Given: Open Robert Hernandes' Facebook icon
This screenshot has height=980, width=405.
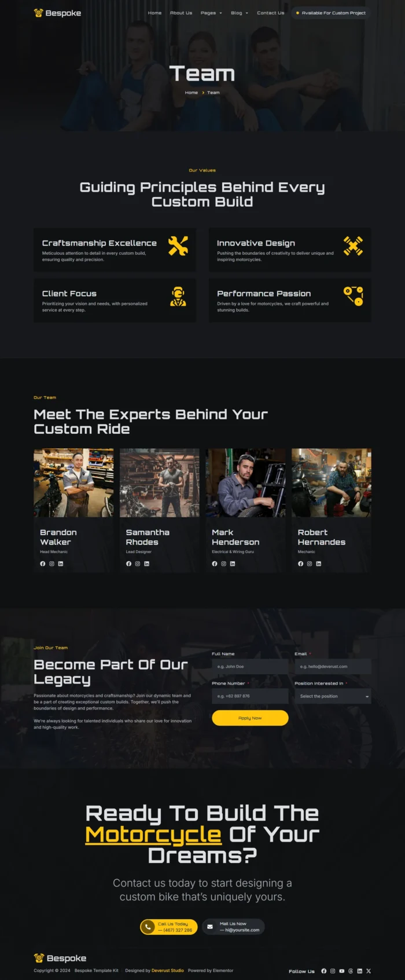Looking at the screenshot, I should click(x=300, y=564).
